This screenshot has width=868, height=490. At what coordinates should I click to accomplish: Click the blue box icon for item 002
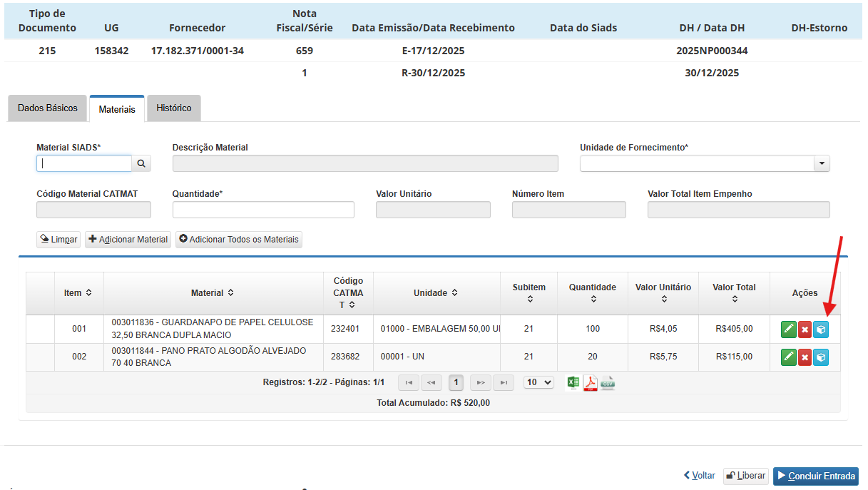click(821, 357)
